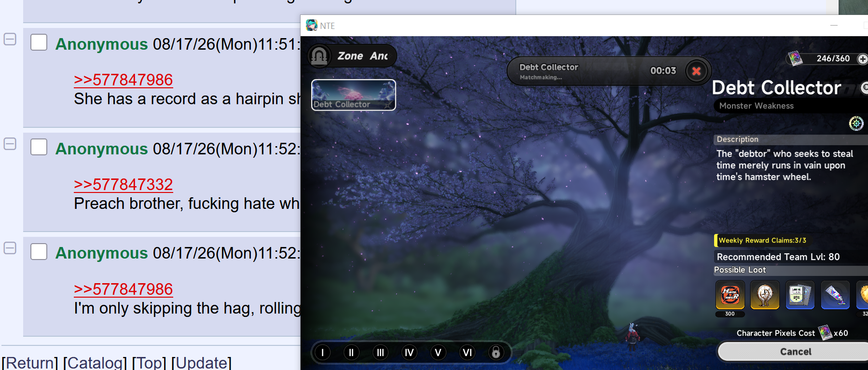Tick the checkbox of the 'Preach brother' post
This screenshot has height=370, width=868.
(x=39, y=147)
